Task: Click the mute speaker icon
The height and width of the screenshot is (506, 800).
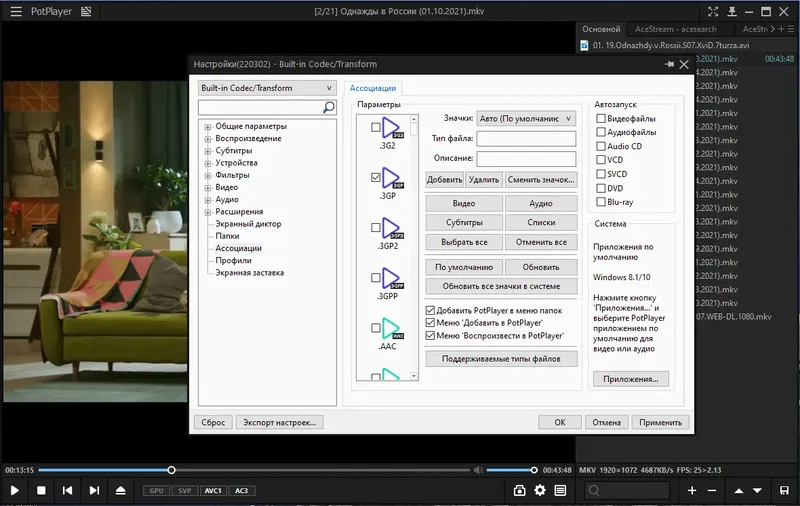Action: (478, 470)
